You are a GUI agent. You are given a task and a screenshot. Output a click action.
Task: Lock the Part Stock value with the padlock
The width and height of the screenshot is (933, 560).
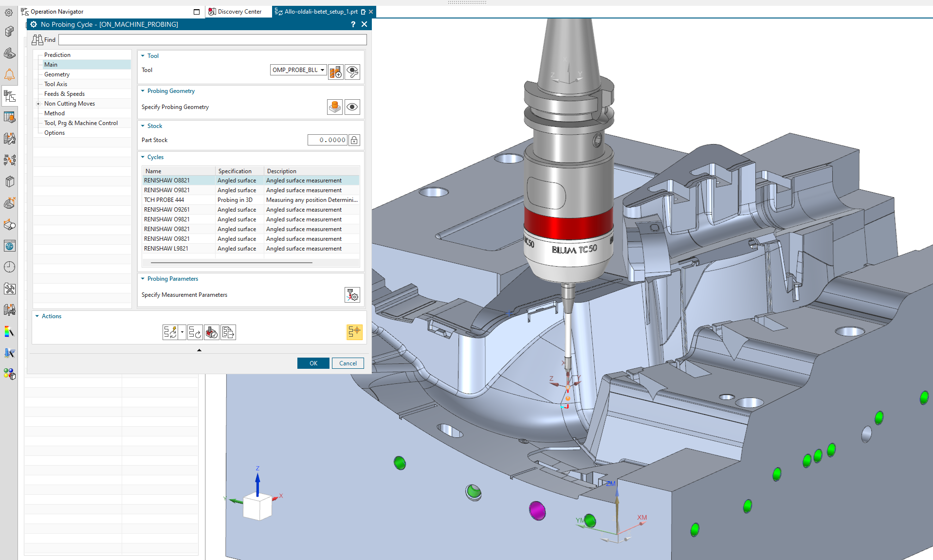coord(354,140)
